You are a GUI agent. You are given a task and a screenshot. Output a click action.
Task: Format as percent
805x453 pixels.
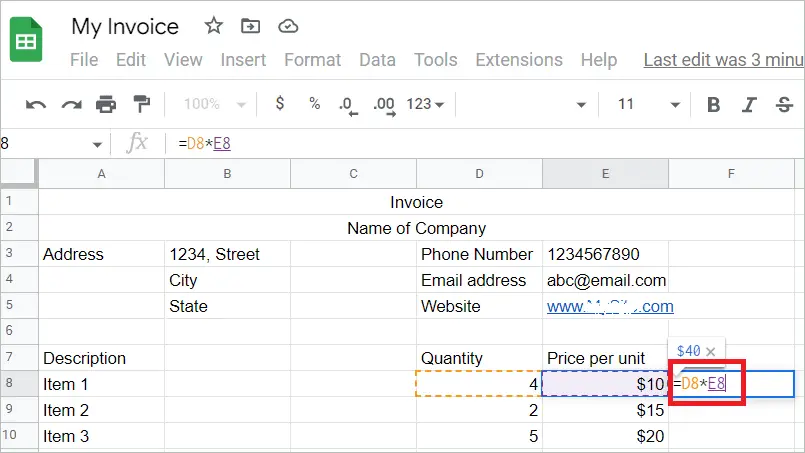coord(315,104)
